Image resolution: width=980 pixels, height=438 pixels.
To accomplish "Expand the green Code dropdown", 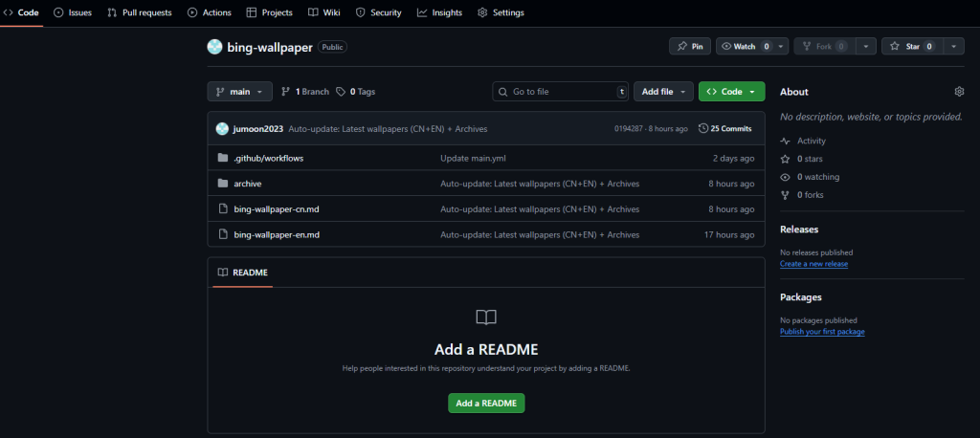I will pyautogui.click(x=731, y=92).
